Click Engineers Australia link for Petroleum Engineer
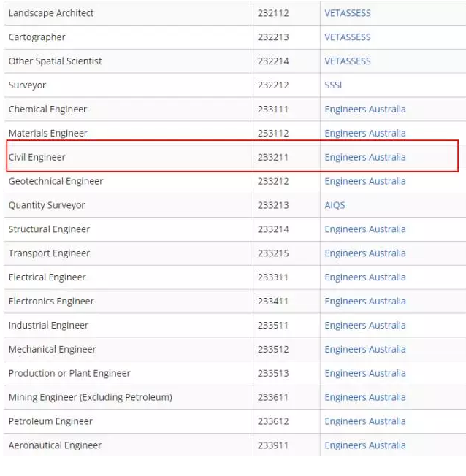This screenshot has height=476, width=466. (364, 422)
